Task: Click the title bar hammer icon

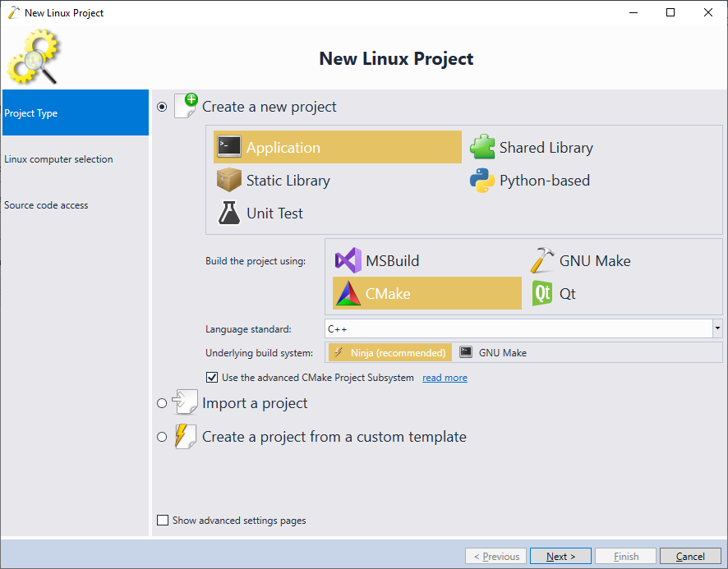Action: tap(14, 12)
